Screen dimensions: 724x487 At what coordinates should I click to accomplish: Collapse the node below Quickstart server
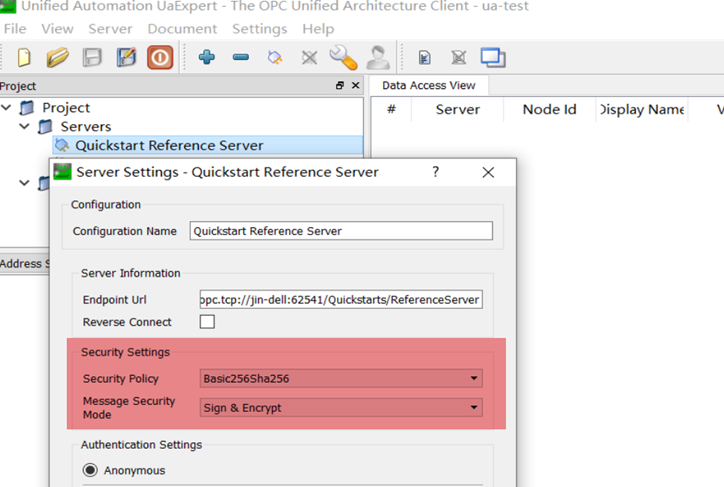point(24,183)
